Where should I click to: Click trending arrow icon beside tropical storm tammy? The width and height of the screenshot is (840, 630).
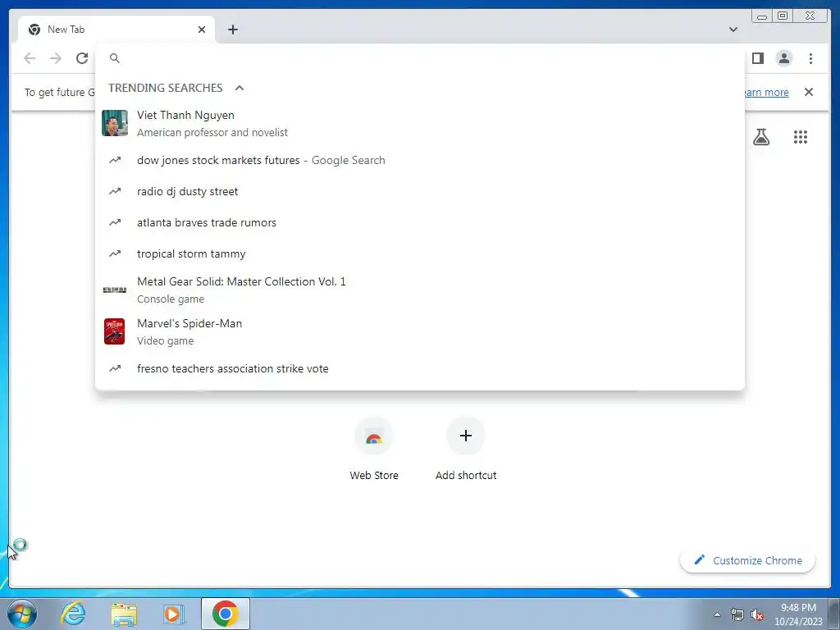(x=115, y=253)
